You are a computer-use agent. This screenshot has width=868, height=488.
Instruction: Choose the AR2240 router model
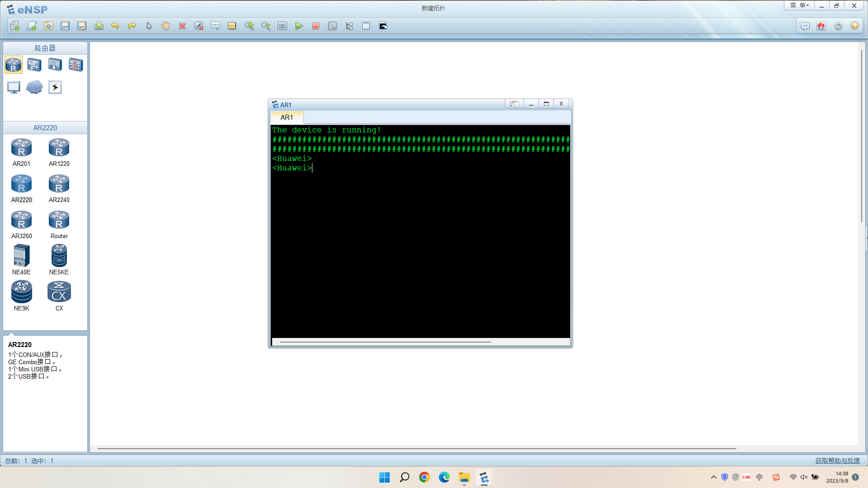pos(59,189)
